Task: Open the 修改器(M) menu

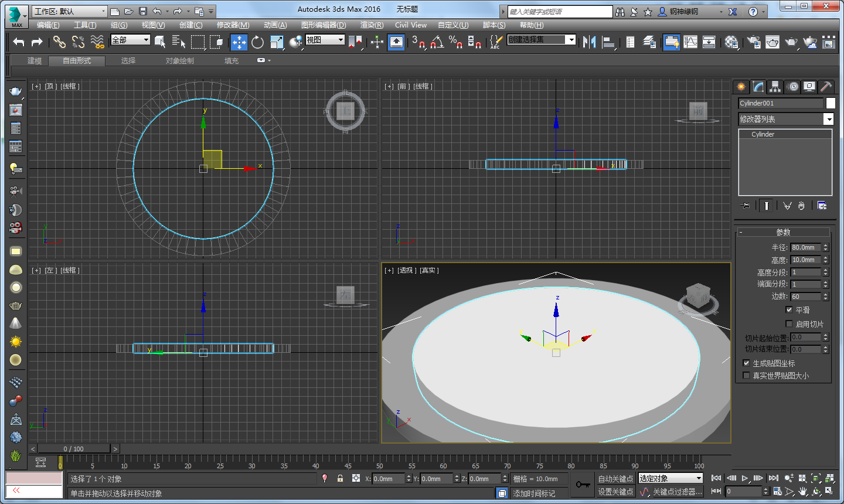Action: [233, 25]
